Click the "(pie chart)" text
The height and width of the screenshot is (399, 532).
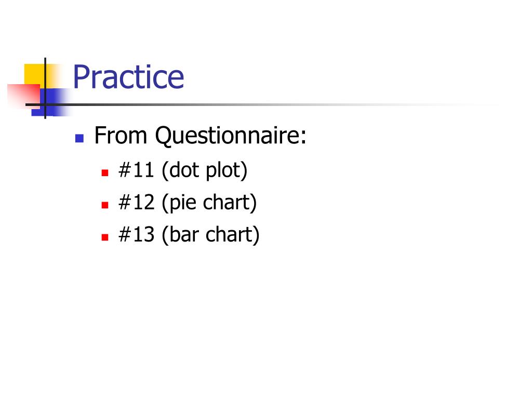click(x=209, y=203)
